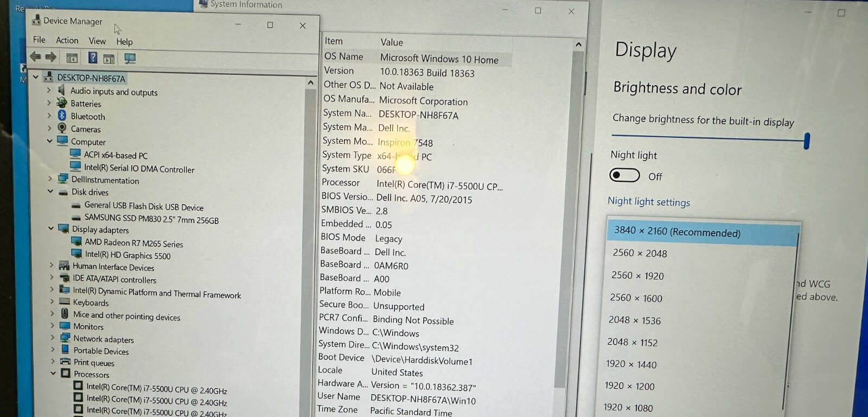Click the DellInstrumentation category icon
The height and width of the screenshot is (417, 868).
pyautogui.click(x=63, y=179)
